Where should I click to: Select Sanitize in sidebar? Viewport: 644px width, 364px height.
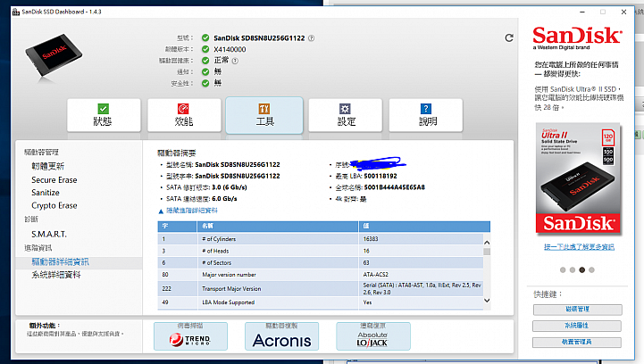click(x=46, y=193)
